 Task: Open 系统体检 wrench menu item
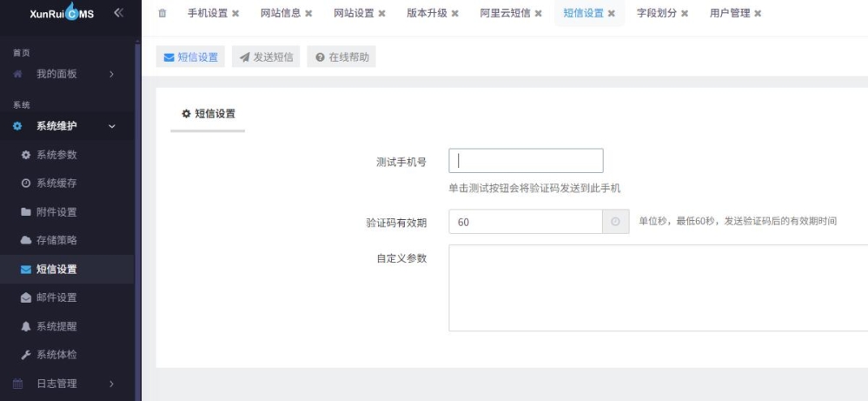[56, 355]
